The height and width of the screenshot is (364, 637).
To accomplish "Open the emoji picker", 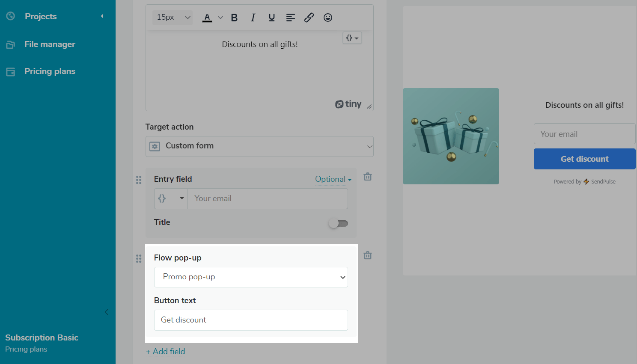I will point(328,18).
